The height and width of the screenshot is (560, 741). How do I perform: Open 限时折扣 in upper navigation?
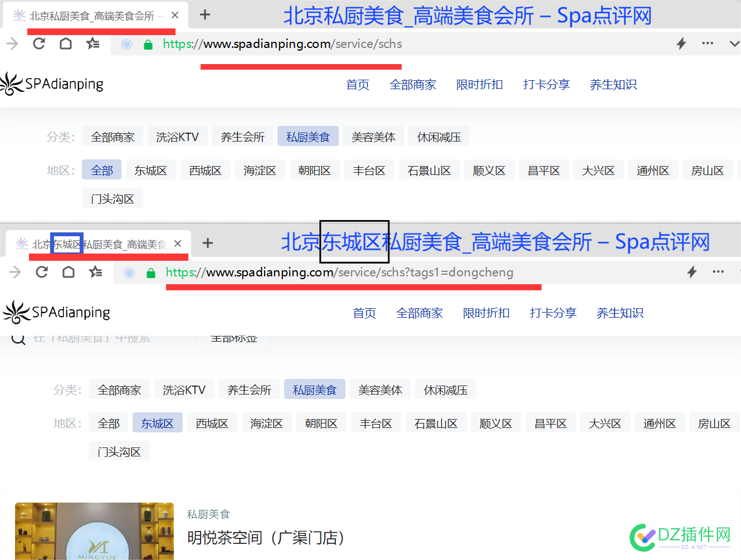[480, 85]
